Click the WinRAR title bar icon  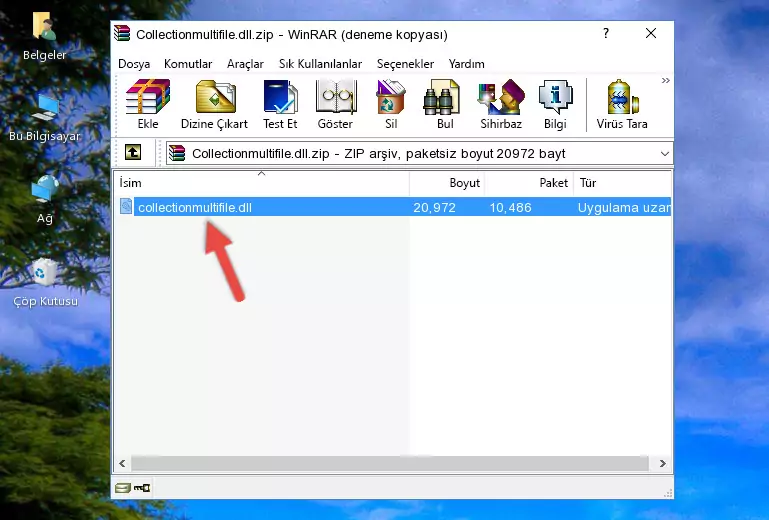(x=122, y=33)
